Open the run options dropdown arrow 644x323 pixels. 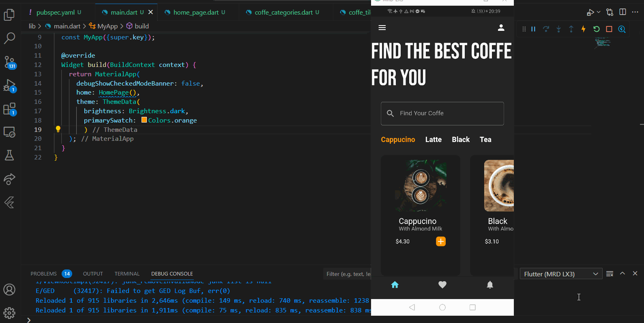pyautogui.click(x=599, y=13)
